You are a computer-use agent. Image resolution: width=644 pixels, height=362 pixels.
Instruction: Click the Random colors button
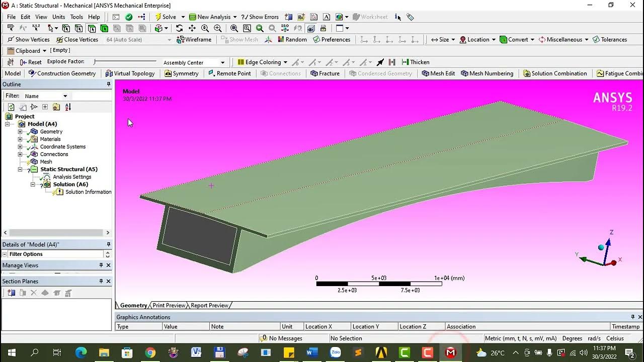(x=292, y=39)
